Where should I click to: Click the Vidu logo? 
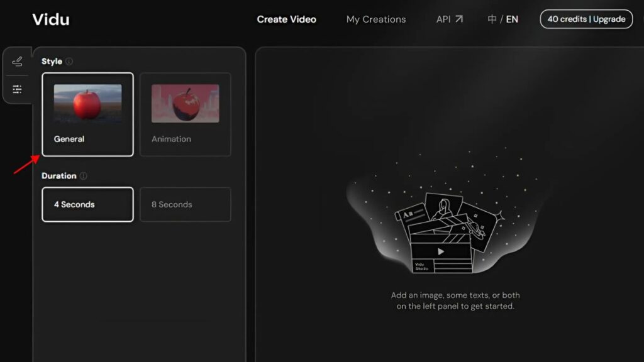pyautogui.click(x=51, y=19)
